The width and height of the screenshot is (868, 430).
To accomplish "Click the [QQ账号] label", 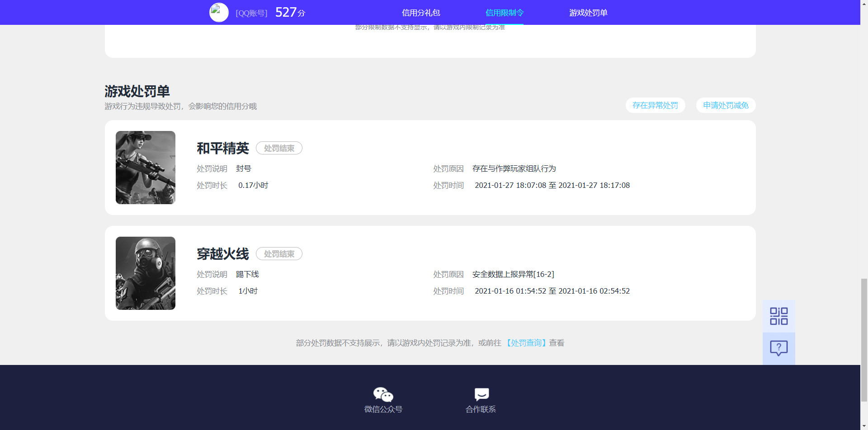I will click(x=251, y=13).
